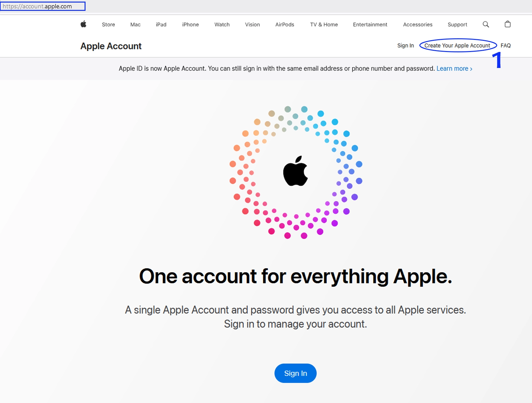Open the iPhone menu
Image resolution: width=532 pixels, height=403 pixels.
(191, 25)
